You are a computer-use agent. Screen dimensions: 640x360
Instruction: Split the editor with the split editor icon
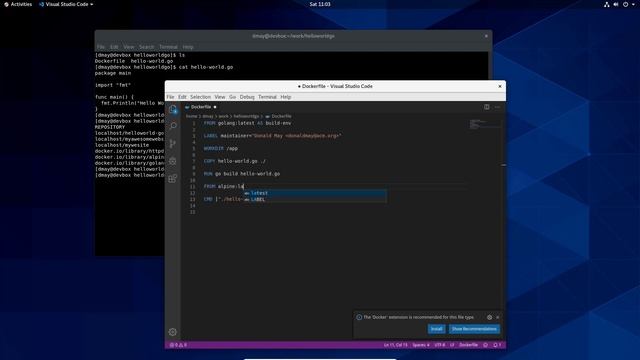(487, 107)
